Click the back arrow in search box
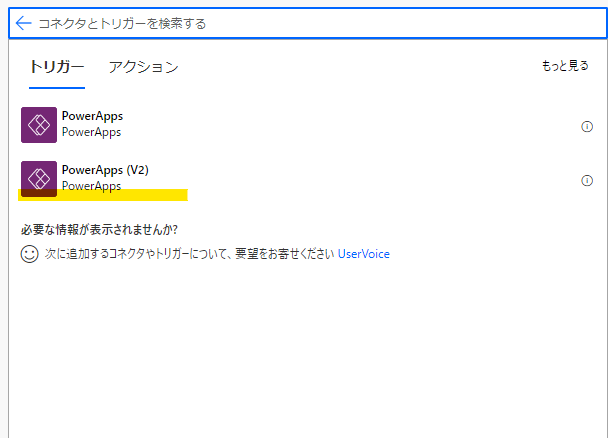The height and width of the screenshot is (438, 608). pyautogui.click(x=23, y=23)
